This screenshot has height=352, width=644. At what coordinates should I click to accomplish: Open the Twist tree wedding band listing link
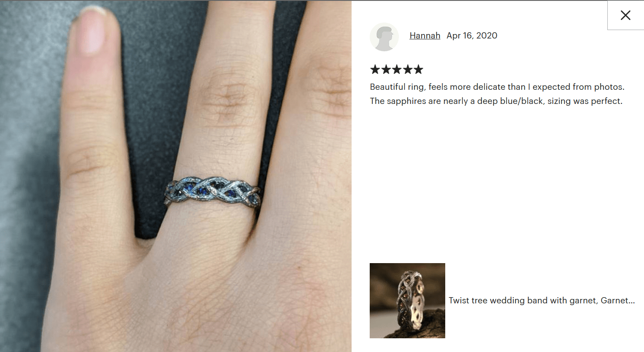tap(542, 301)
